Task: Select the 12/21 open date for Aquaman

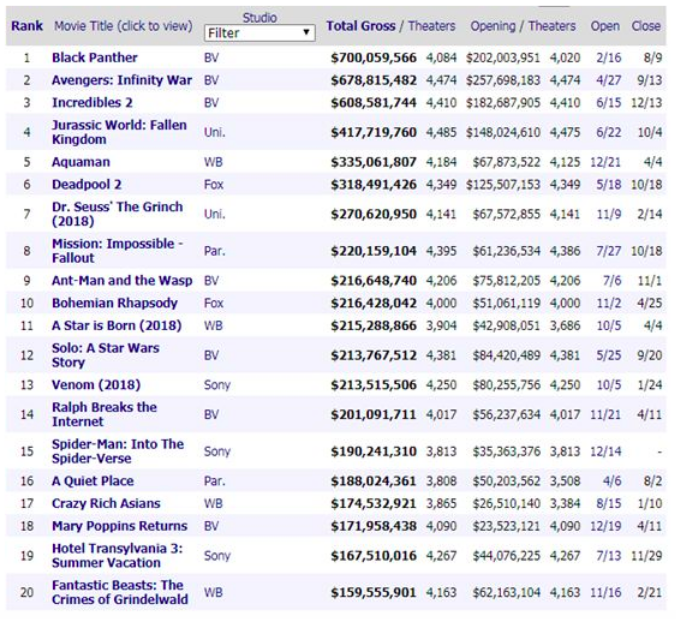Action: pyautogui.click(x=605, y=162)
